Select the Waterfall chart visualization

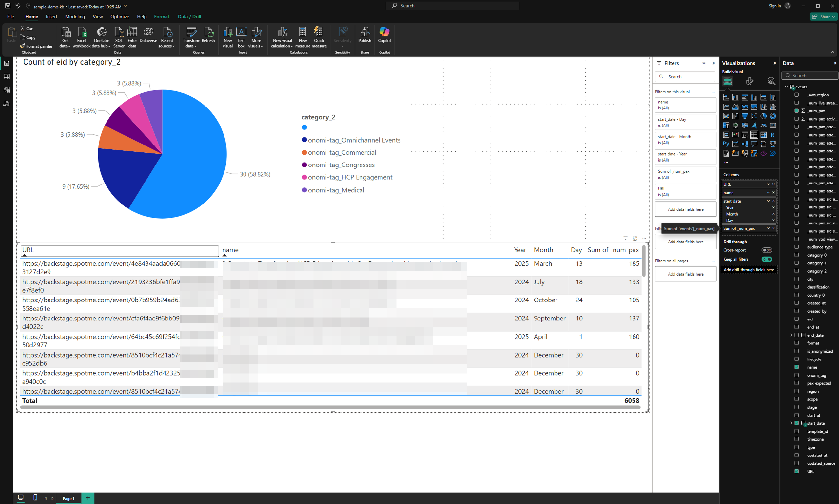click(735, 116)
